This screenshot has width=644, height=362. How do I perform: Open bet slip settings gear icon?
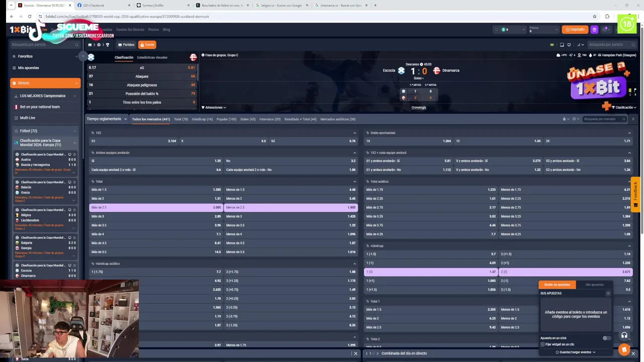click(x=608, y=293)
